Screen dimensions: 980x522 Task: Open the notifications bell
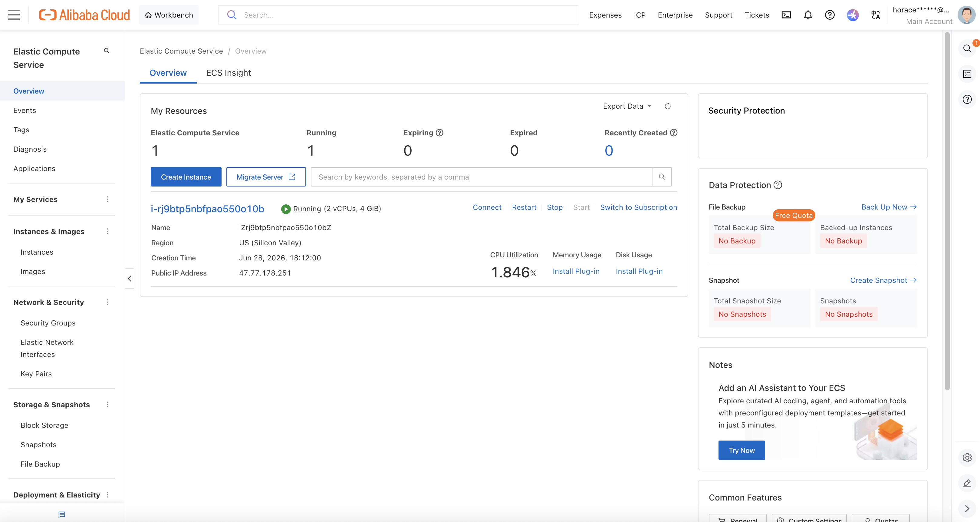(x=808, y=15)
